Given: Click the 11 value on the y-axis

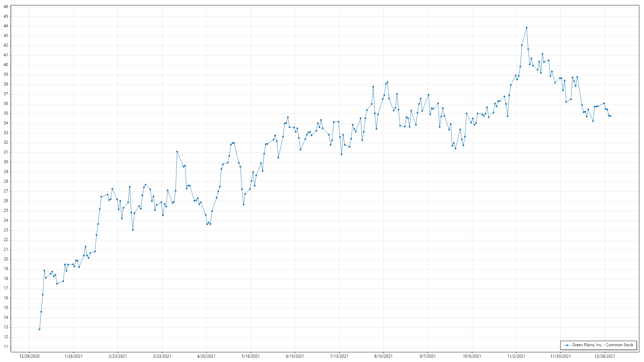Looking at the screenshot, I should pos(6,347).
